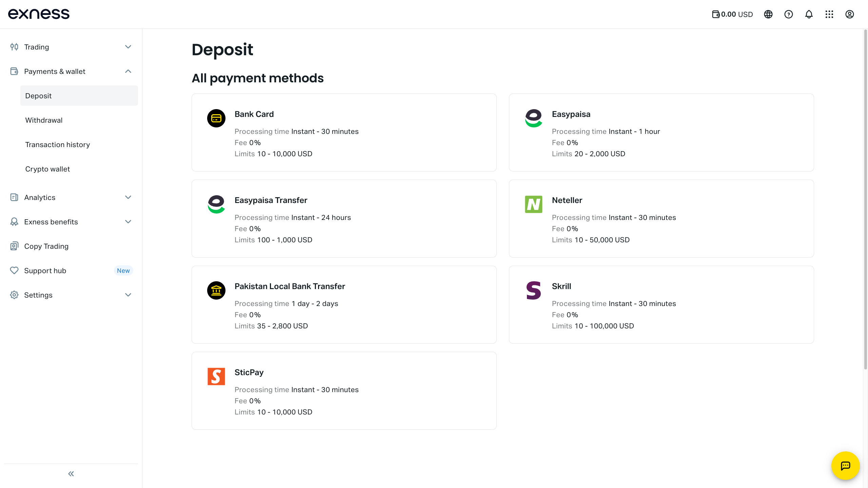Open the language globe selector
The width and height of the screenshot is (868, 488).
(x=768, y=14)
